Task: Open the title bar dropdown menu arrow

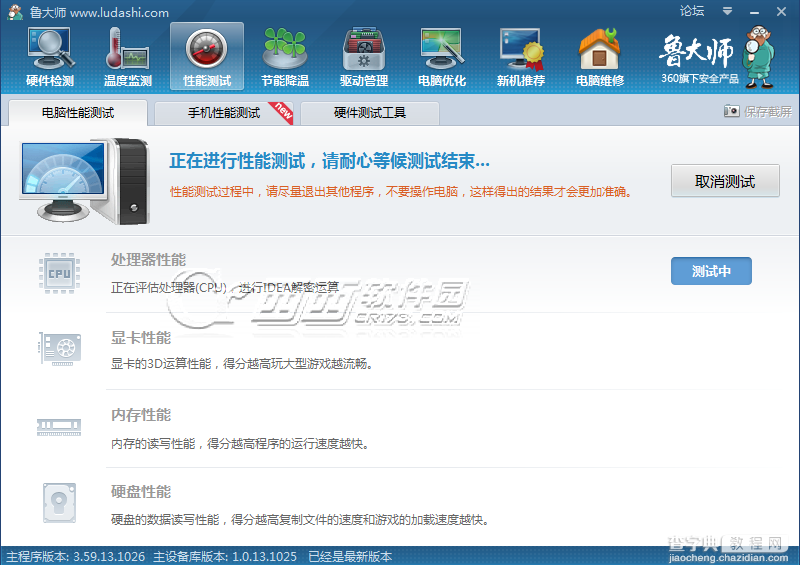Action: [x=728, y=11]
